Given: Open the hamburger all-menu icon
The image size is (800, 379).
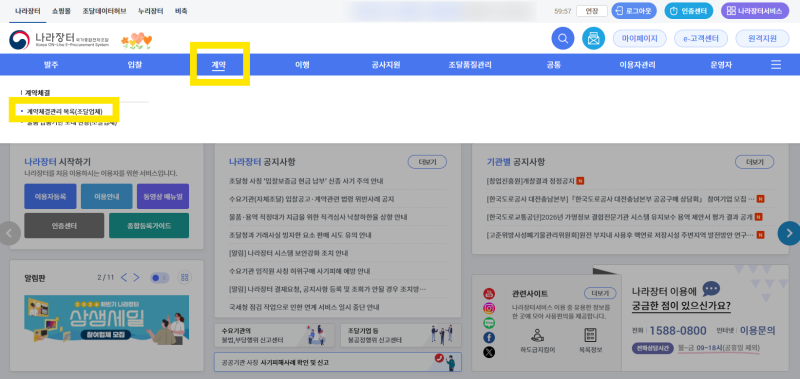Looking at the screenshot, I should point(776,65).
